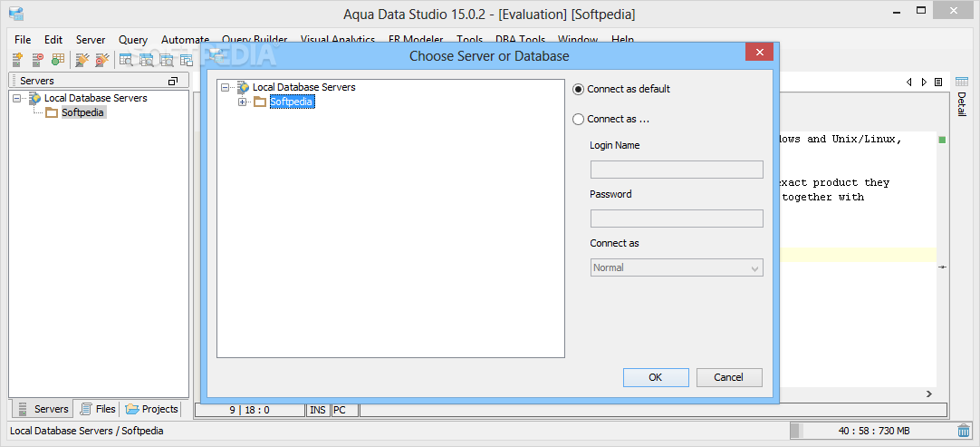Open the Connect as Normal dropdown
980x447 pixels.
(x=677, y=267)
